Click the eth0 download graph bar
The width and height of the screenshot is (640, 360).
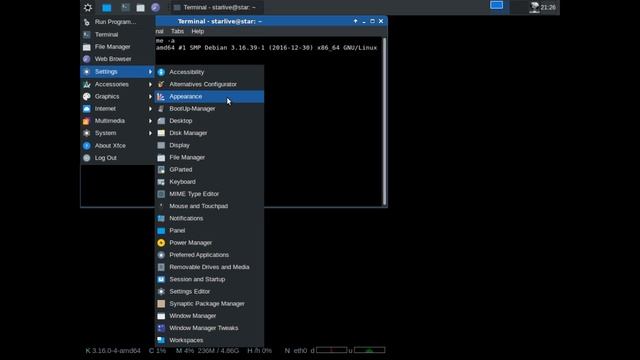point(331,350)
